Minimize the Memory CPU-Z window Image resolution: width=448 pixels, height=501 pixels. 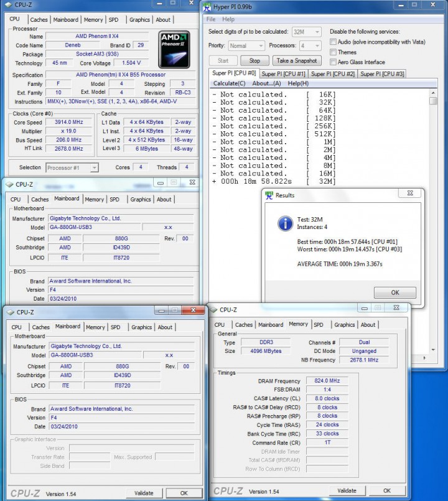pos(364,307)
